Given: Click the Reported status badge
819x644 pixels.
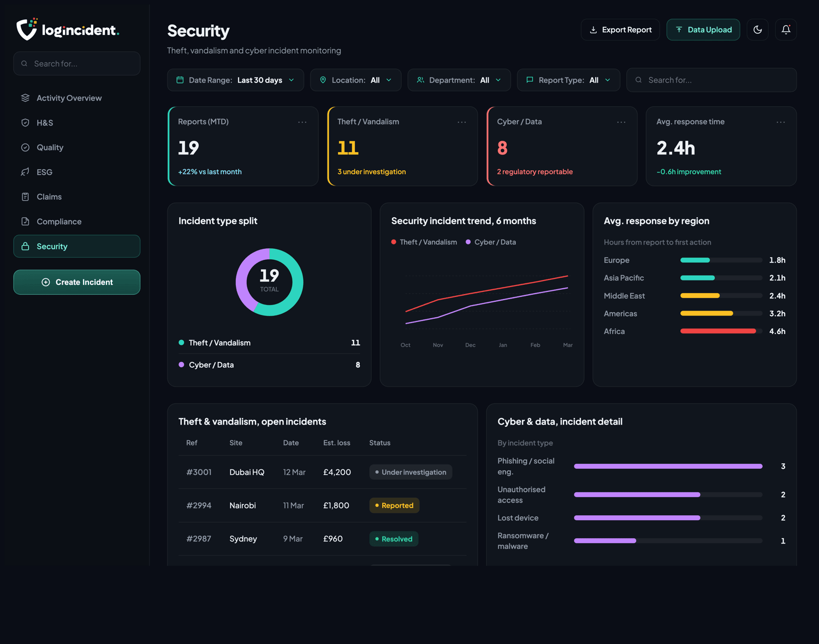Looking at the screenshot, I should pyautogui.click(x=394, y=505).
